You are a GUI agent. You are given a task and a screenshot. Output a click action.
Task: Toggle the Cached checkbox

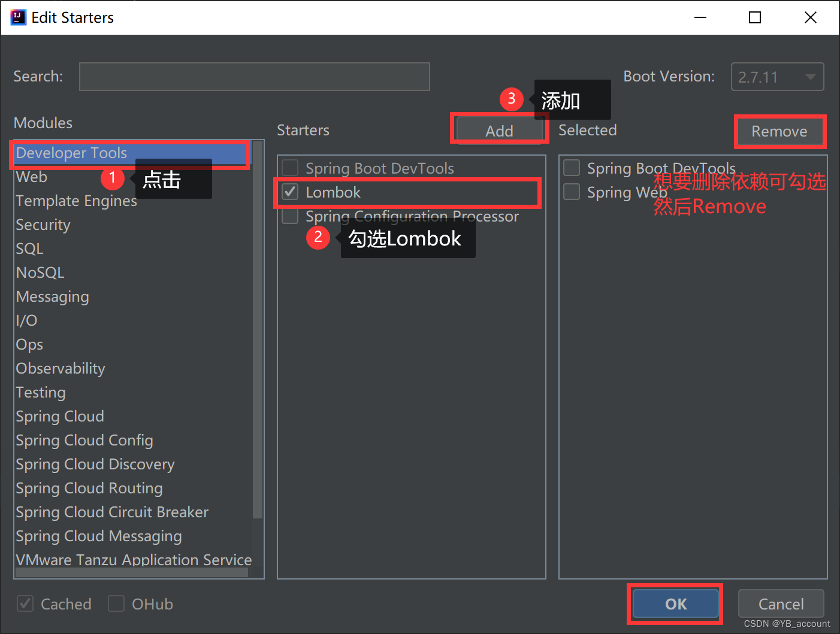(x=26, y=603)
